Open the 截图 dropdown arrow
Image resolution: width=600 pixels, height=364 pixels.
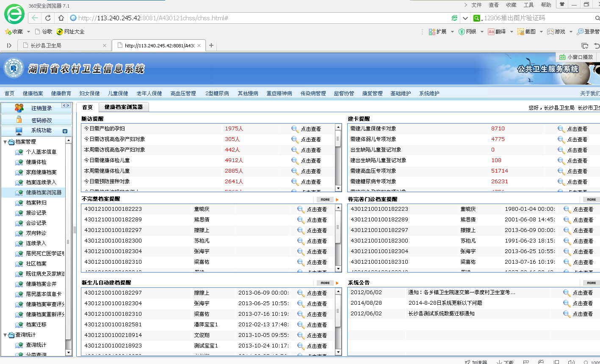pos(541,32)
